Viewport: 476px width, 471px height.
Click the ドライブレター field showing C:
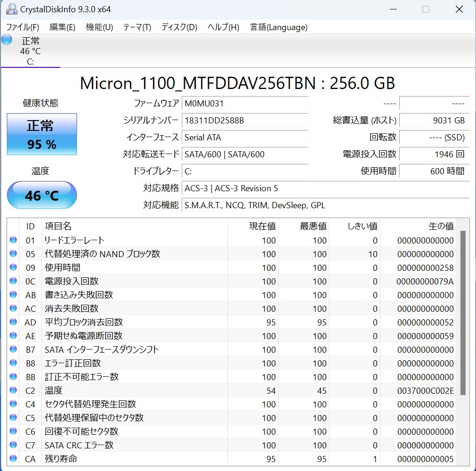tap(245, 171)
